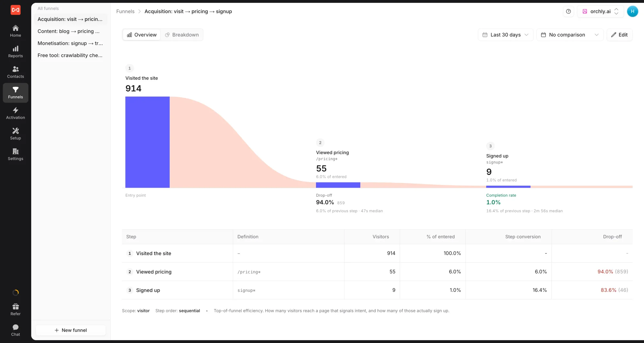Select Funnels in the sidebar
644x343 pixels.
[15, 93]
